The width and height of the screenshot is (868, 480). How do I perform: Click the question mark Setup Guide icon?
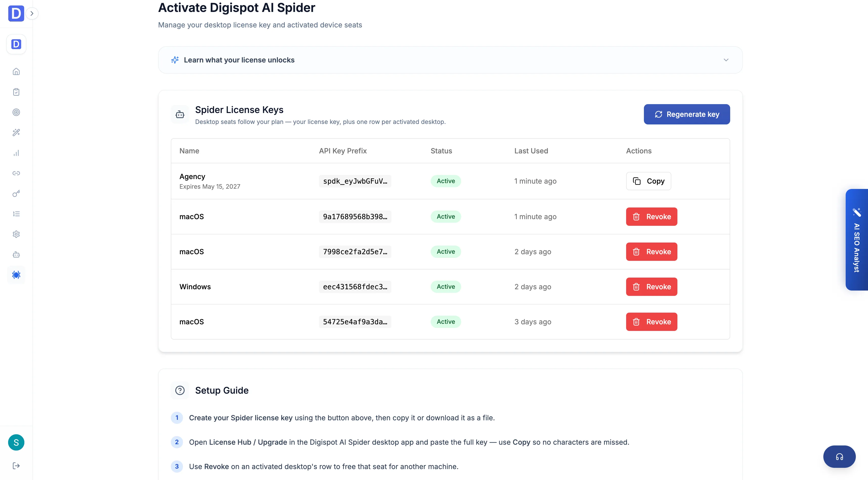click(x=180, y=390)
